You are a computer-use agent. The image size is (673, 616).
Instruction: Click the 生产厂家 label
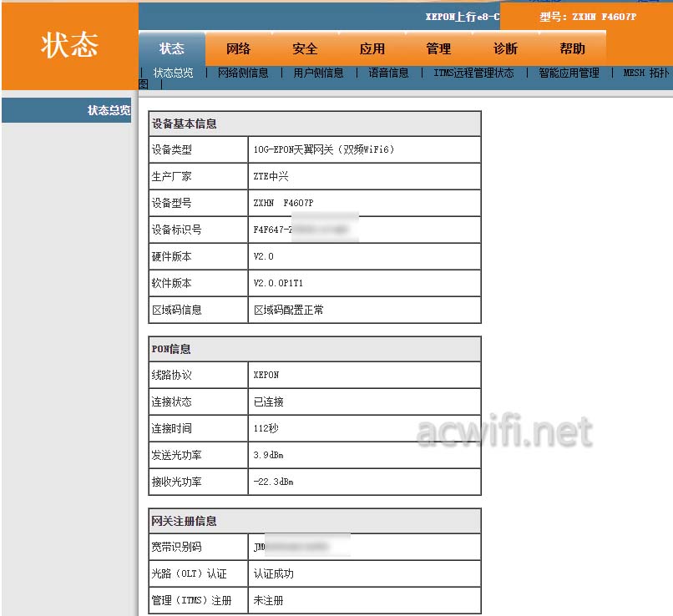click(171, 176)
